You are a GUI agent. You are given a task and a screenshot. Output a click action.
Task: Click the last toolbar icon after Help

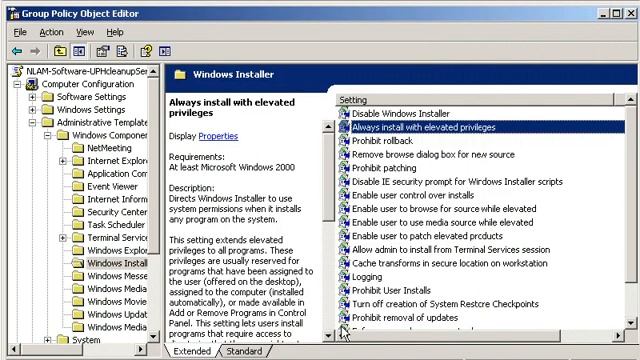pos(165,51)
